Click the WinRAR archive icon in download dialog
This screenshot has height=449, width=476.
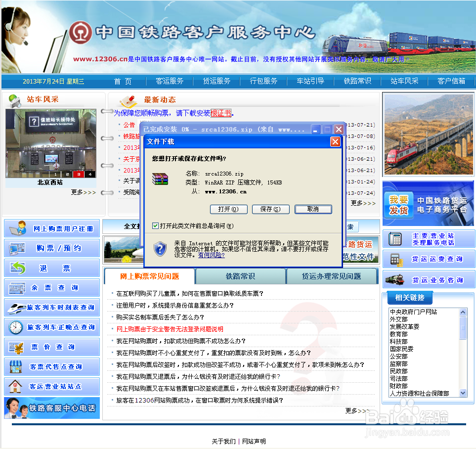coord(160,179)
